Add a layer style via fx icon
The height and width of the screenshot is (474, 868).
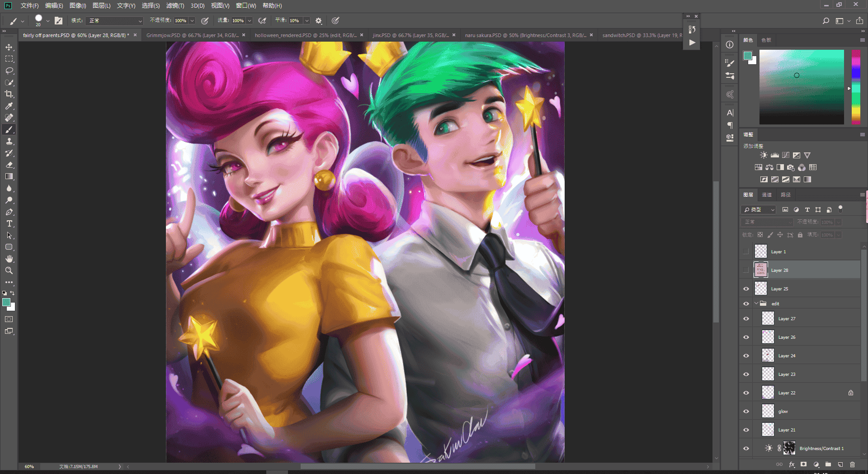tap(792, 464)
